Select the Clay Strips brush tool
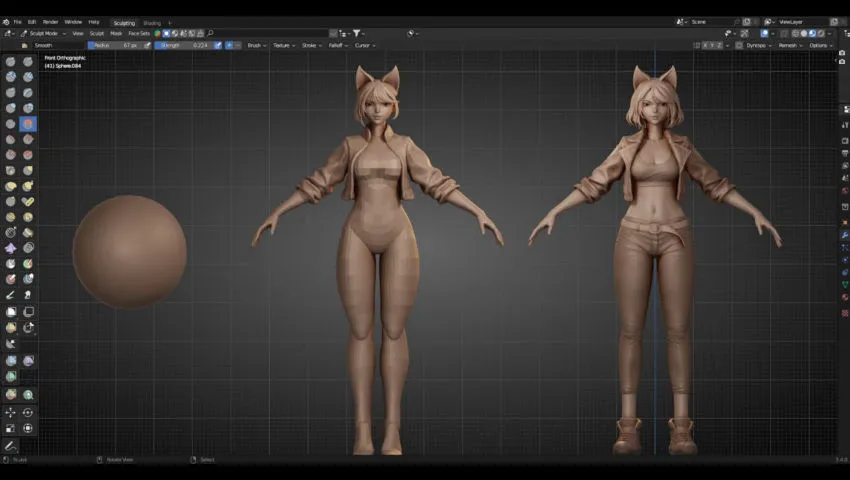850x480 pixels. point(28,76)
